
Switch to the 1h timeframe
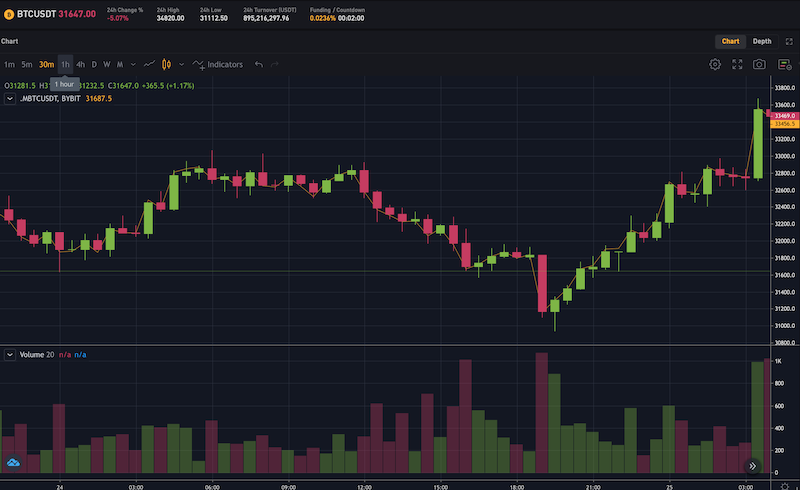click(x=65, y=64)
